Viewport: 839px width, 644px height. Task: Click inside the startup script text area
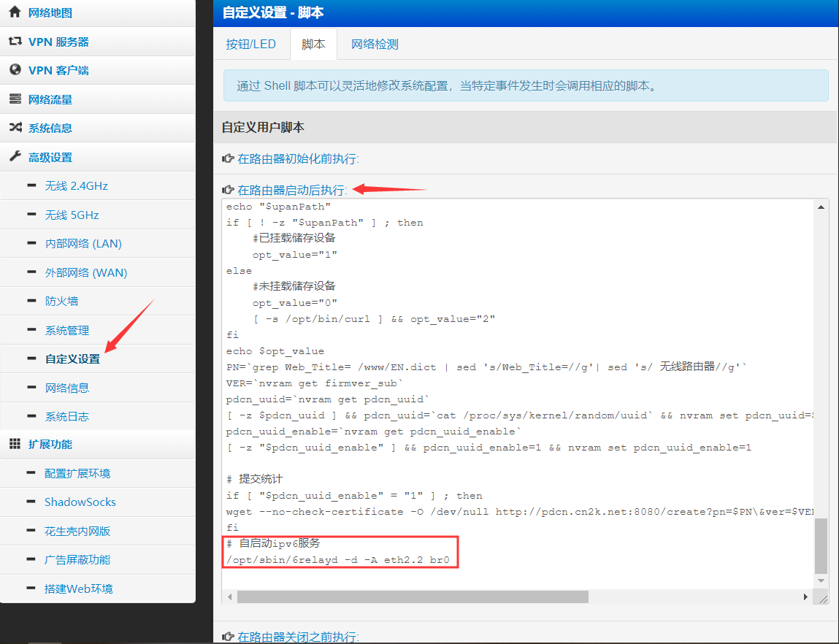coord(518,394)
